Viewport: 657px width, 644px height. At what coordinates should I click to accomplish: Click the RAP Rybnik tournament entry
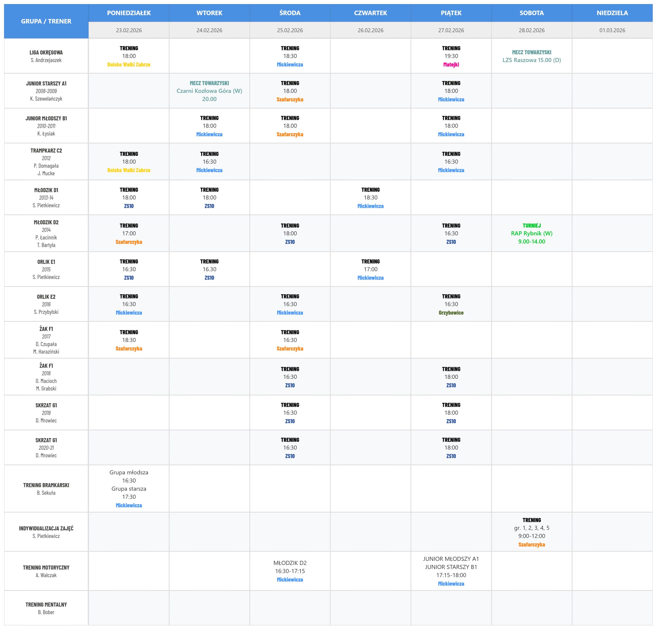(532, 233)
